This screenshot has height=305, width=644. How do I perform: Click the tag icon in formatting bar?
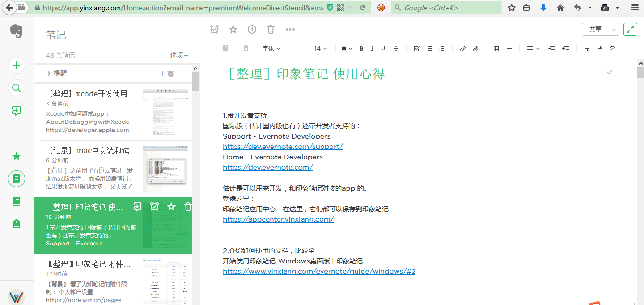click(246, 48)
